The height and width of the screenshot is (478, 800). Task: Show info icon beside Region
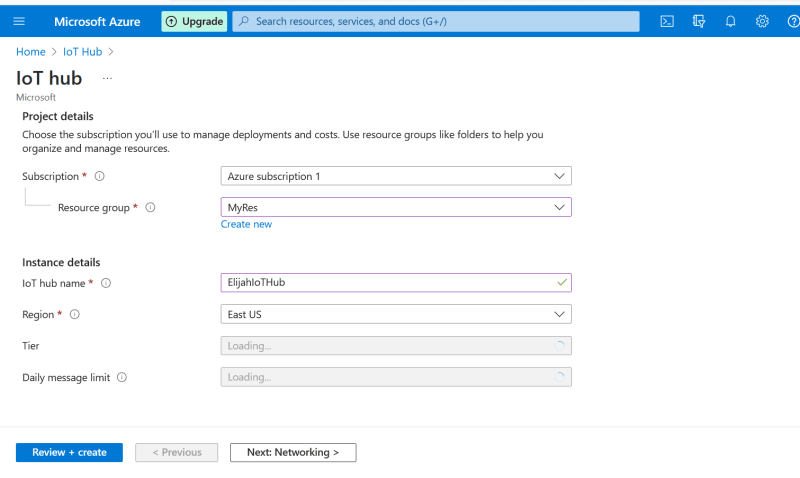74,314
